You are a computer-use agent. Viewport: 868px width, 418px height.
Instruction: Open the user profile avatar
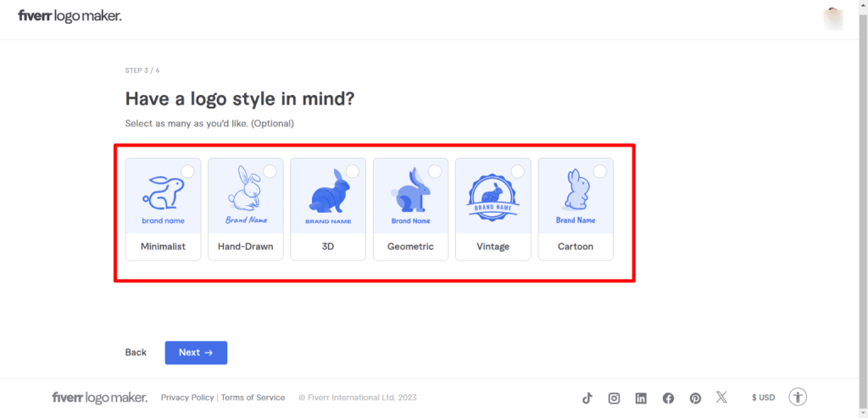(833, 19)
